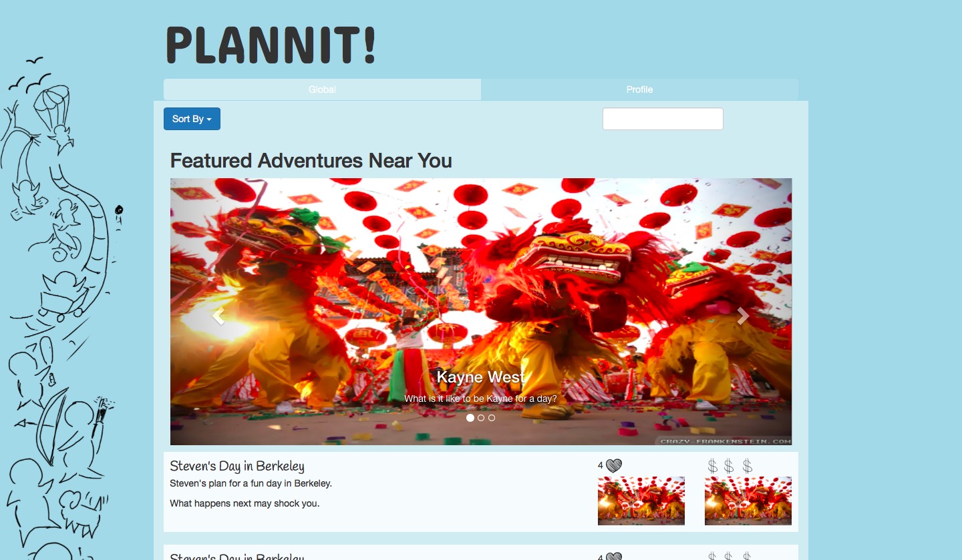Viewport: 962px width, 560px height.
Task: Select first carousel slide indicator dot
Action: coord(470,418)
